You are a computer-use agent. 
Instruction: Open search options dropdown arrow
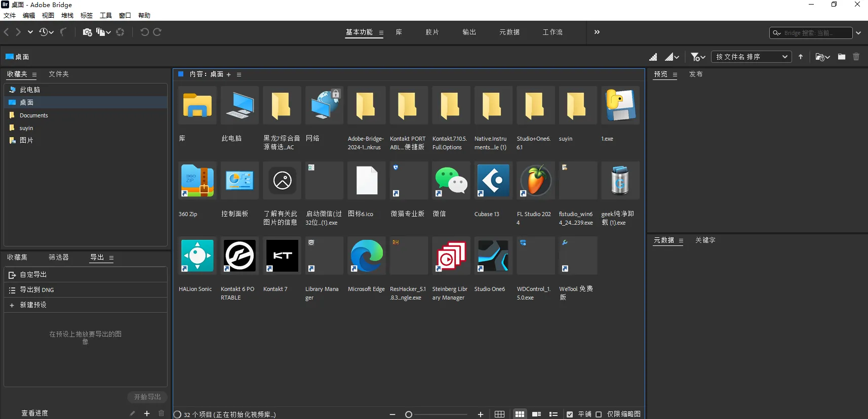pos(858,33)
